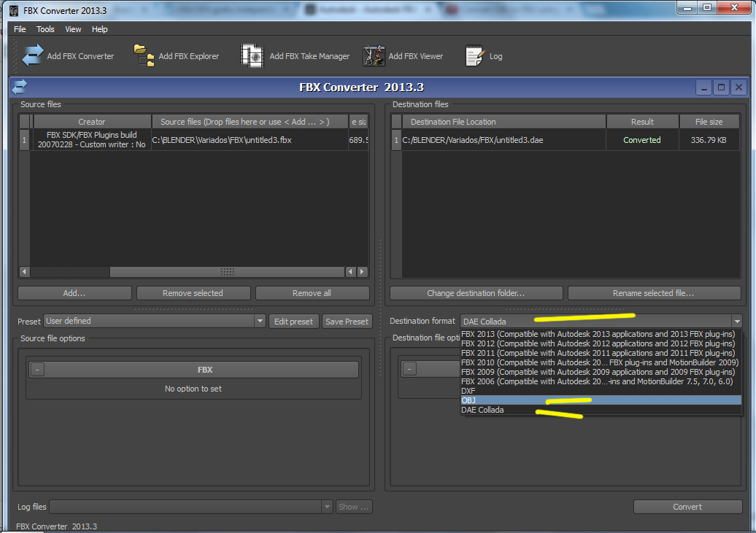Click the Creator column header
Image resolution: width=756 pixels, height=533 pixels.
tap(92, 122)
